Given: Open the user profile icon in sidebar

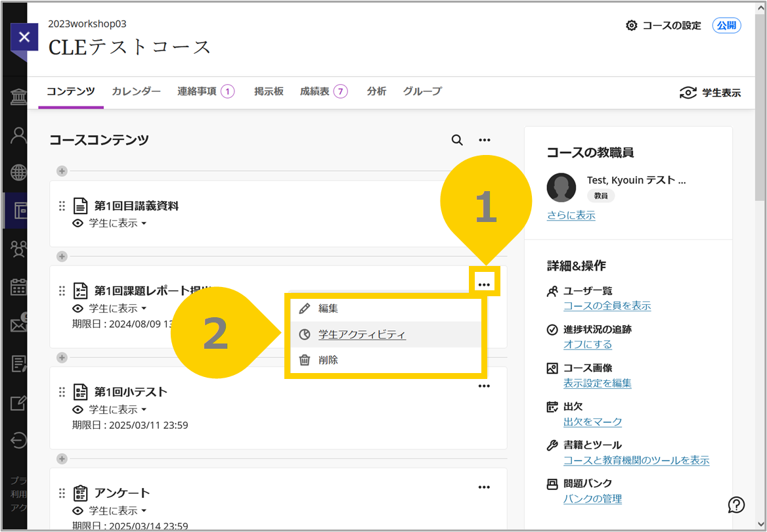Looking at the screenshot, I should pyautogui.click(x=18, y=135).
